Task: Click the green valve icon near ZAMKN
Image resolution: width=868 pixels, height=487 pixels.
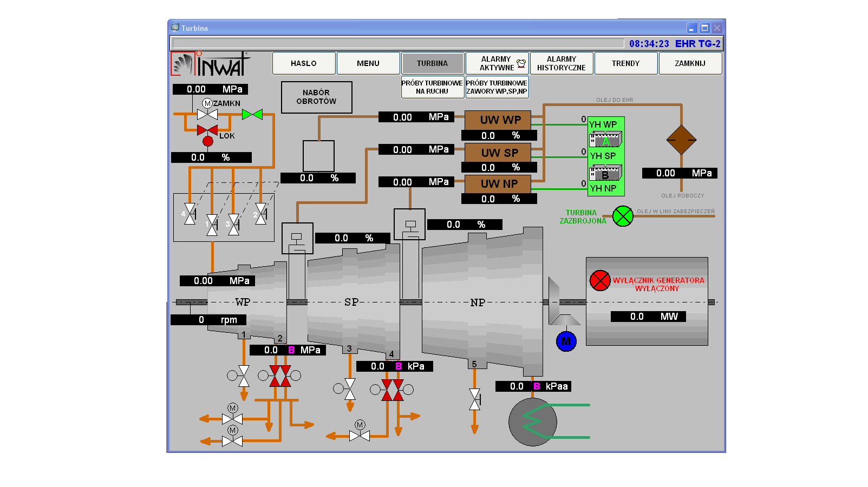Action: click(252, 114)
